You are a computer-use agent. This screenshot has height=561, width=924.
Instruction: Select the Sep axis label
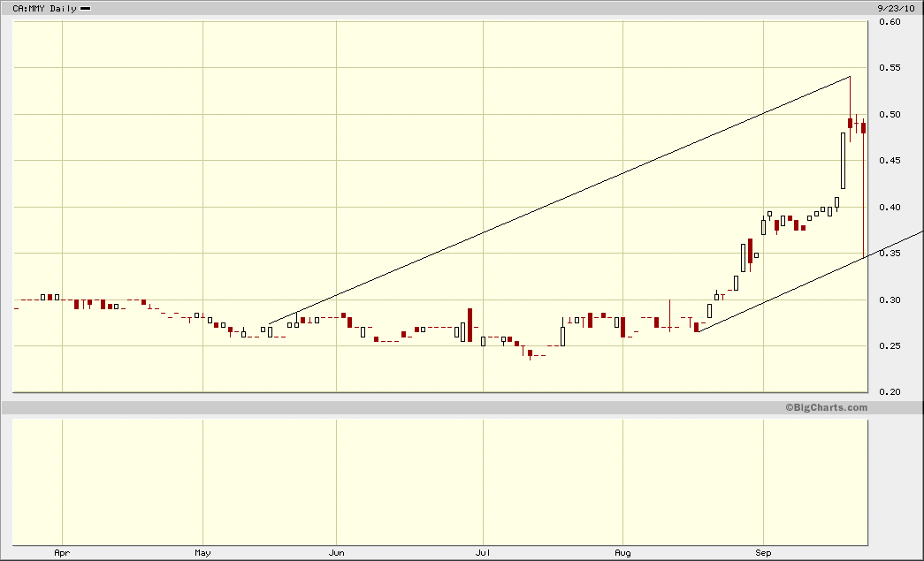(762, 553)
